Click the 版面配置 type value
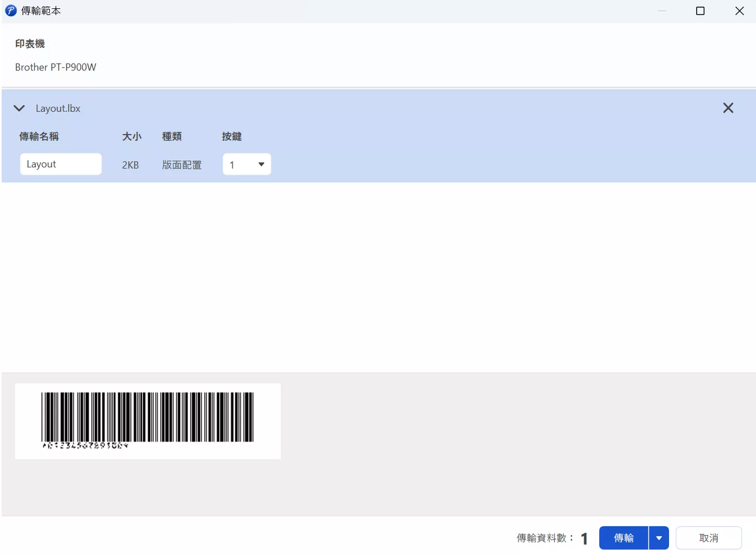 coord(182,165)
